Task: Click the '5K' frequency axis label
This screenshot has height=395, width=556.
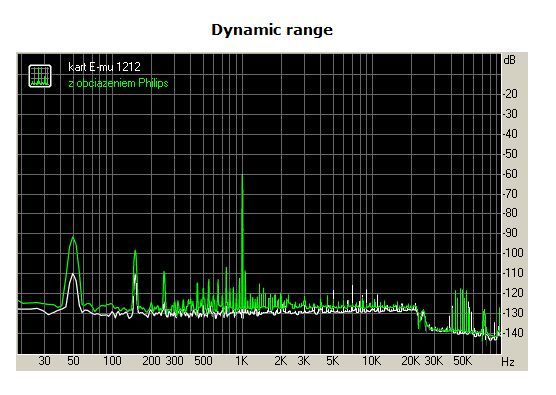Action: [x=332, y=361]
